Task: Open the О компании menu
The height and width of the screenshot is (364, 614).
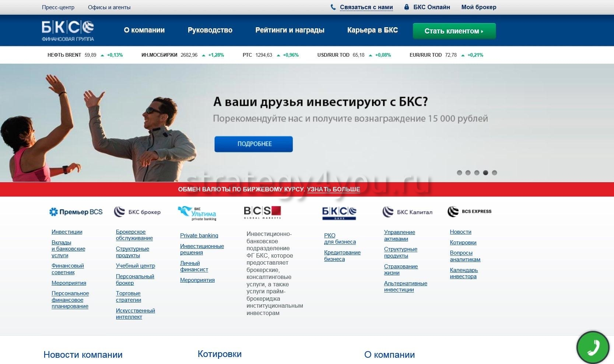Action: (x=144, y=30)
